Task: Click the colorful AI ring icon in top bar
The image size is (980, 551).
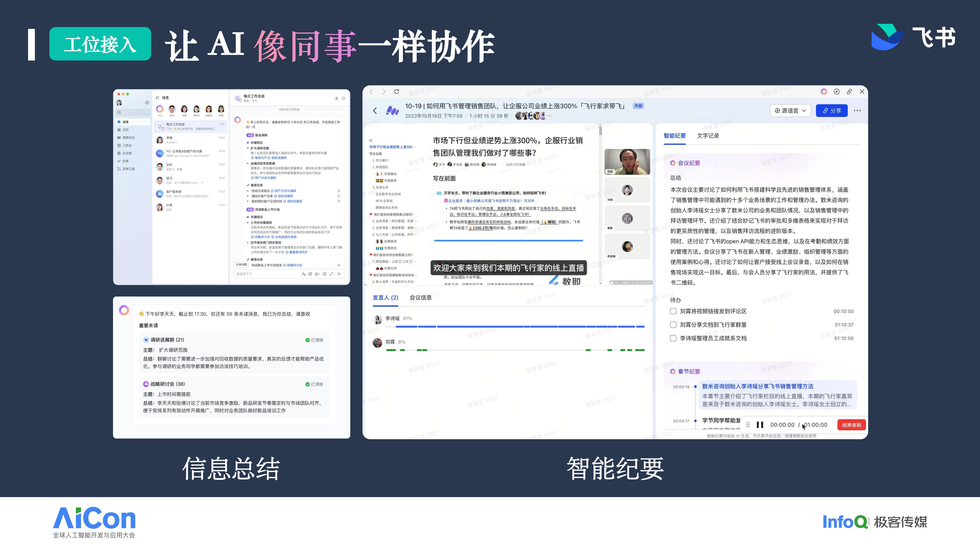Action: click(824, 92)
